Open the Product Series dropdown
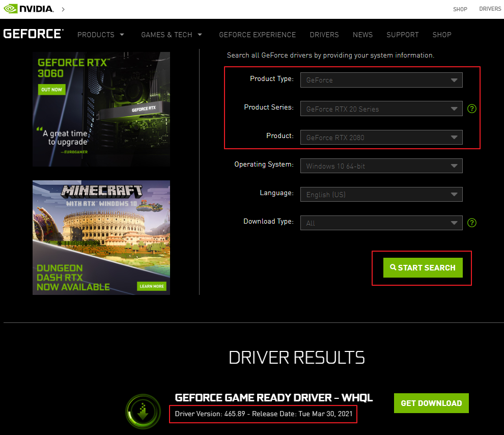This screenshot has height=435, width=504. pos(381,108)
